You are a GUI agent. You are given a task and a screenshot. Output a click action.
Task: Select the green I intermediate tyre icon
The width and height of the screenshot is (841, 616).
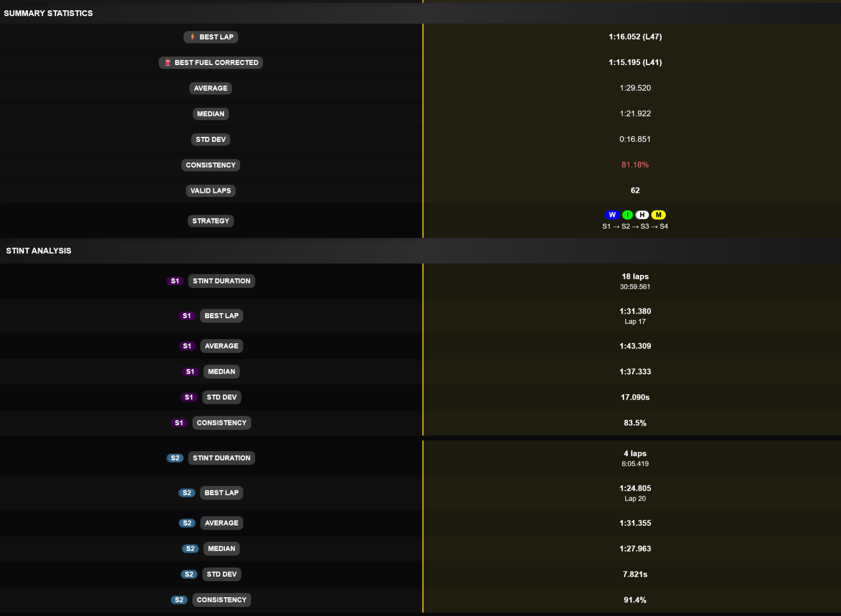click(628, 215)
